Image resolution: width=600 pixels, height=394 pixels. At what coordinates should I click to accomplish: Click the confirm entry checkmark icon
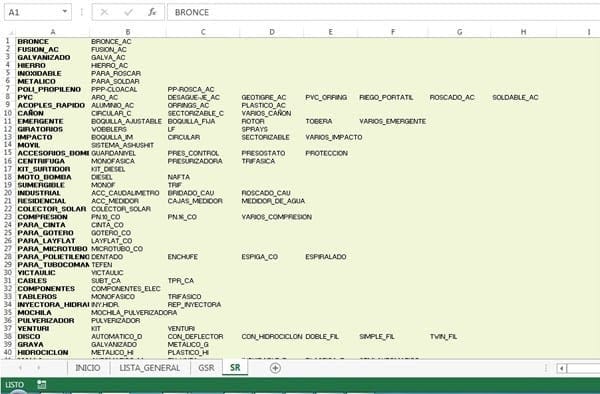[128, 12]
